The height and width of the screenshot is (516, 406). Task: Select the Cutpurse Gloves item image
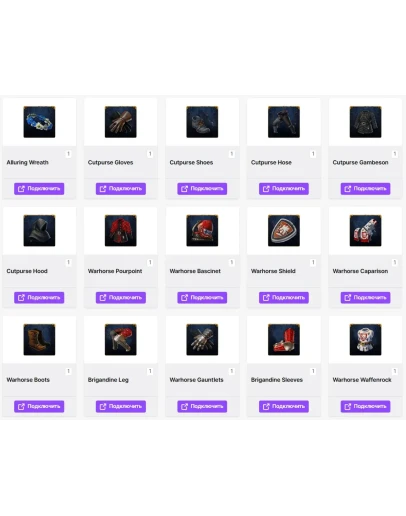(x=121, y=122)
